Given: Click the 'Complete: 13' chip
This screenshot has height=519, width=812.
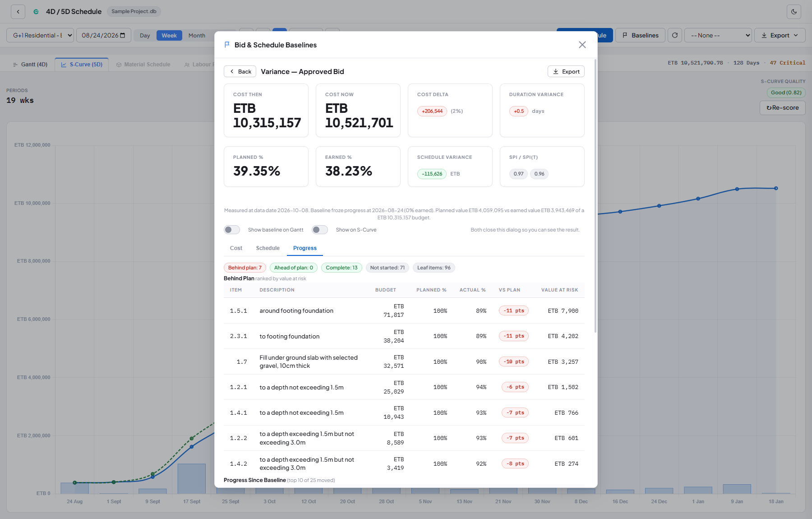Looking at the screenshot, I should click(x=341, y=268).
